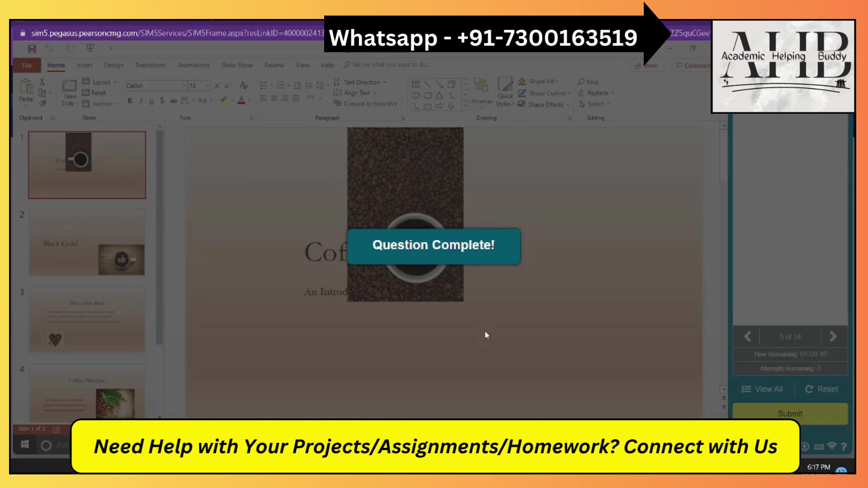Go to the previous question arrow

[x=748, y=337]
